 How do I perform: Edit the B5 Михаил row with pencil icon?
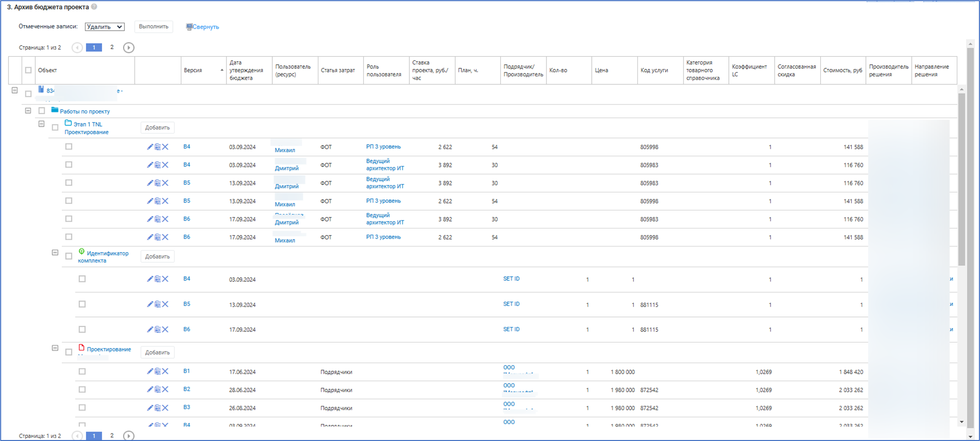point(150,201)
